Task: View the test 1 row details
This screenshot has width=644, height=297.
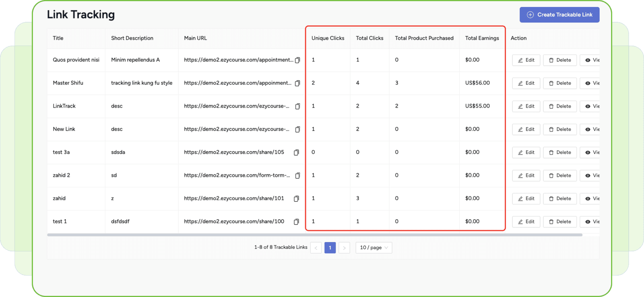Action: tap(592, 222)
